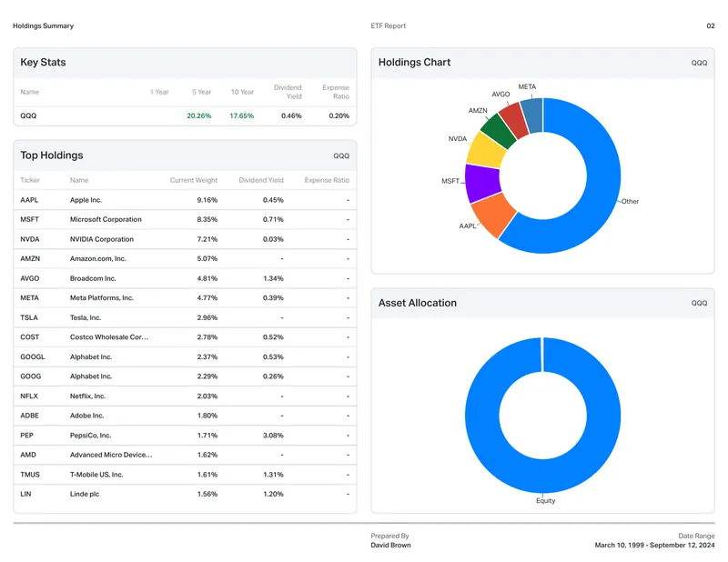Click Advanced Micro Device… name cell
This screenshot has width=728, height=562.
click(111, 455)
